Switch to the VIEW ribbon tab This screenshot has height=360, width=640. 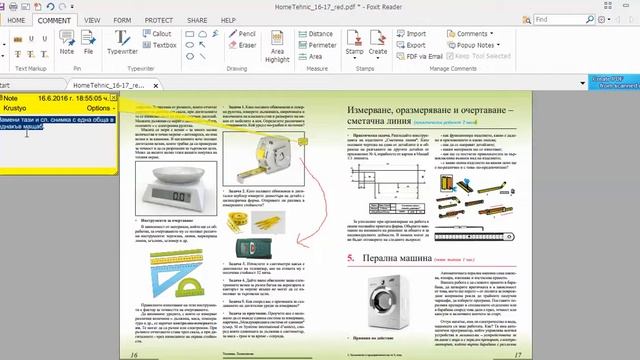tap(92, 20)
